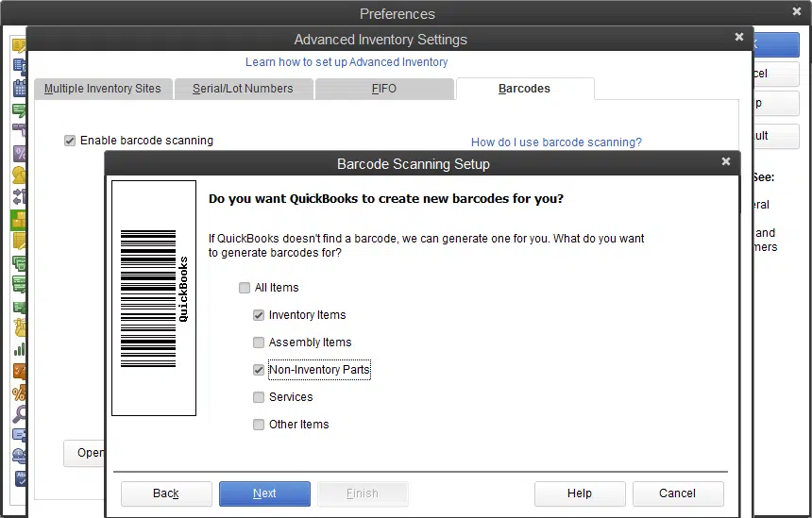Open Payments preferences icon
812x518 pixels.
19,285
